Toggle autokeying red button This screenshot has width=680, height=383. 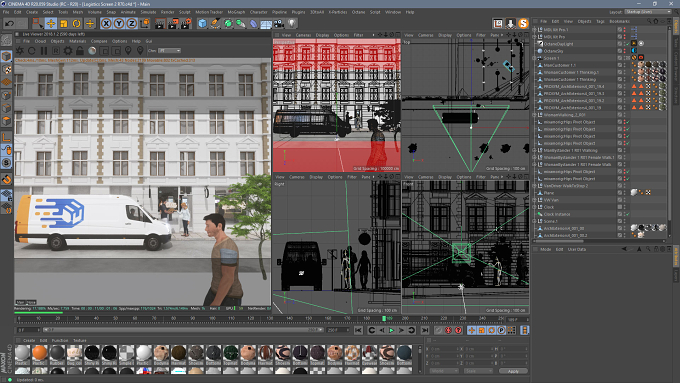(449, 331)
